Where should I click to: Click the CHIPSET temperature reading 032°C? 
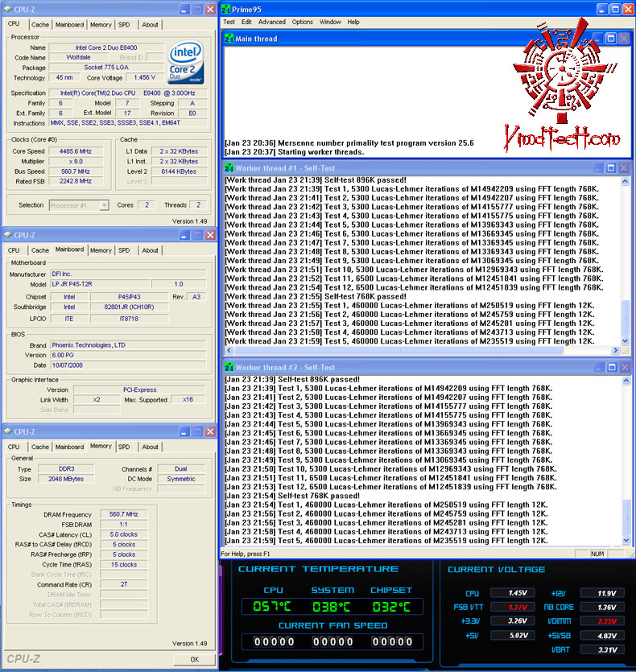coord(391,607)
